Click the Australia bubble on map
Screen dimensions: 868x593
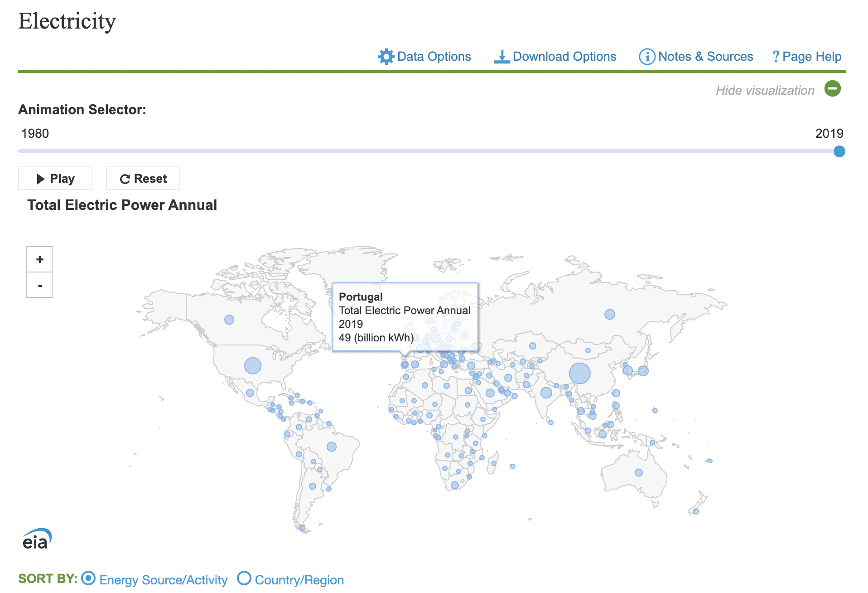point(639,472)
